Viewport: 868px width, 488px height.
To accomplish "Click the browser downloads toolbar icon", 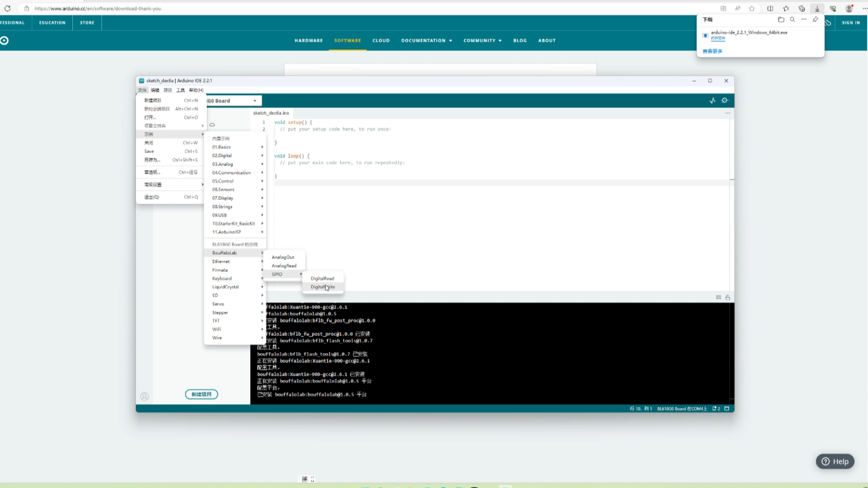I will (x=817, y=8).
